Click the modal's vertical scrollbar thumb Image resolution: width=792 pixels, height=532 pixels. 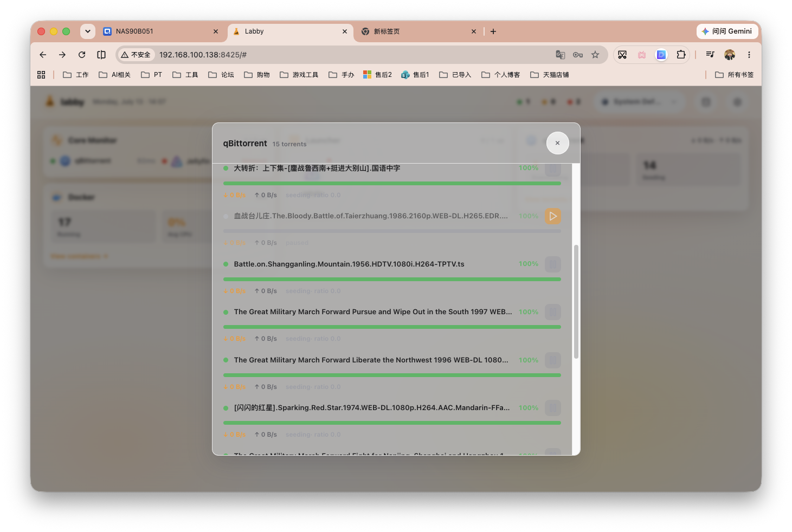576,301
